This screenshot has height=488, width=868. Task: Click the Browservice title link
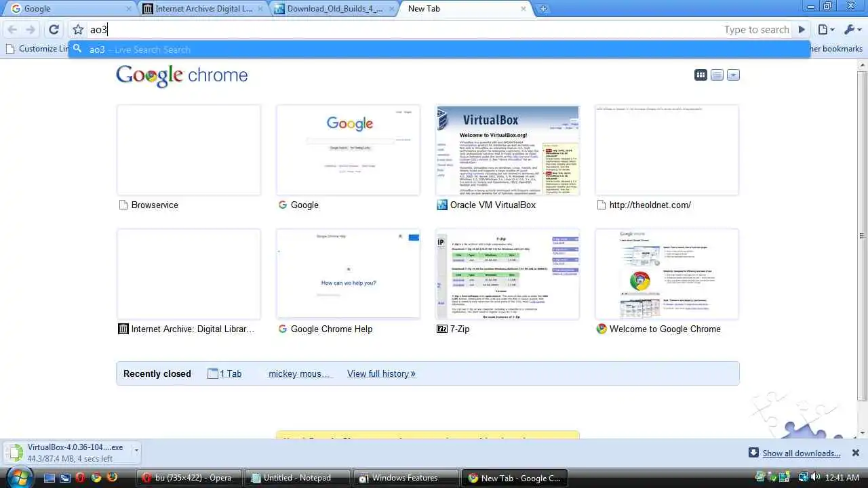155,205
